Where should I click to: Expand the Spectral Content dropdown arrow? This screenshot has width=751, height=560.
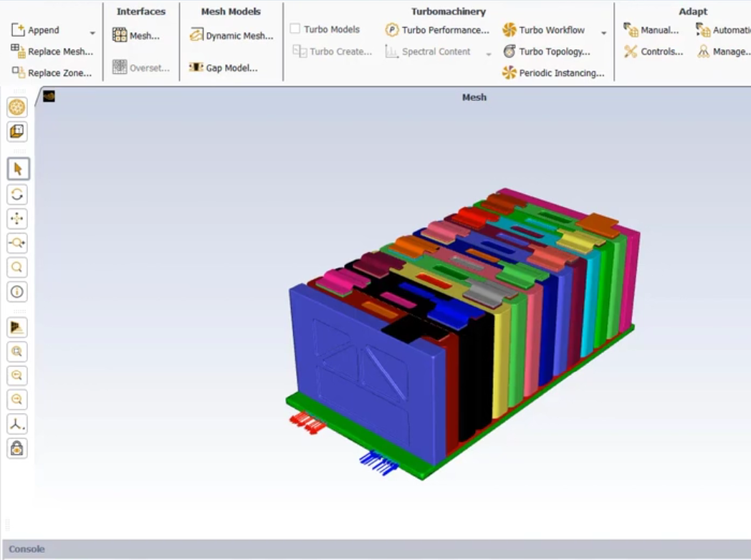pos(489,54)
